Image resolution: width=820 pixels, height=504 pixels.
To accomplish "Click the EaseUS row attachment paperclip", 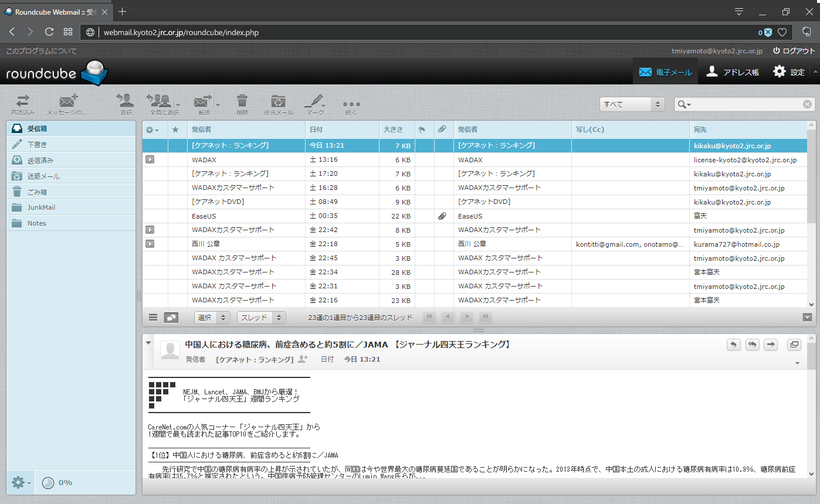I will point(442,216).
